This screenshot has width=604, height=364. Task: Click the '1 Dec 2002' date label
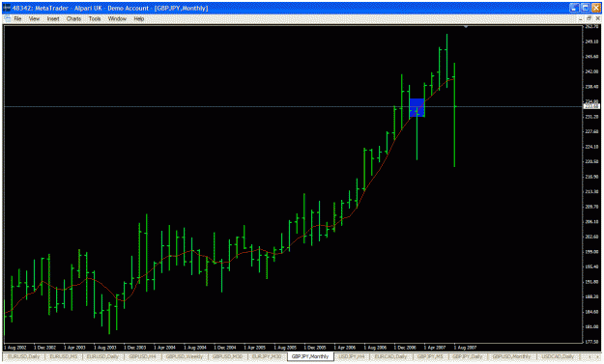(45, 348)
